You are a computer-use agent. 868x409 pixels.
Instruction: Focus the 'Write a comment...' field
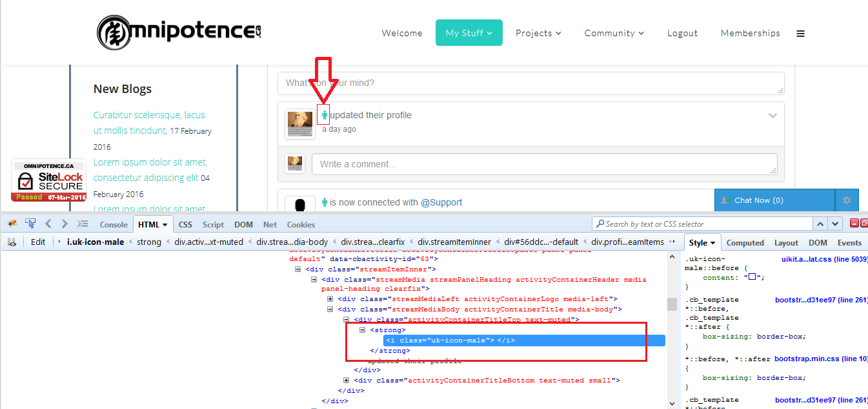coord(544,163)
